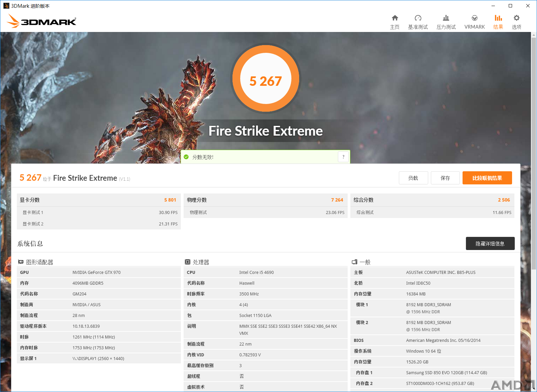The height and width of the screenshot is (392, 537).
Task: Click the Fire Strike Extreme title
Action: [x=265, y=131]
